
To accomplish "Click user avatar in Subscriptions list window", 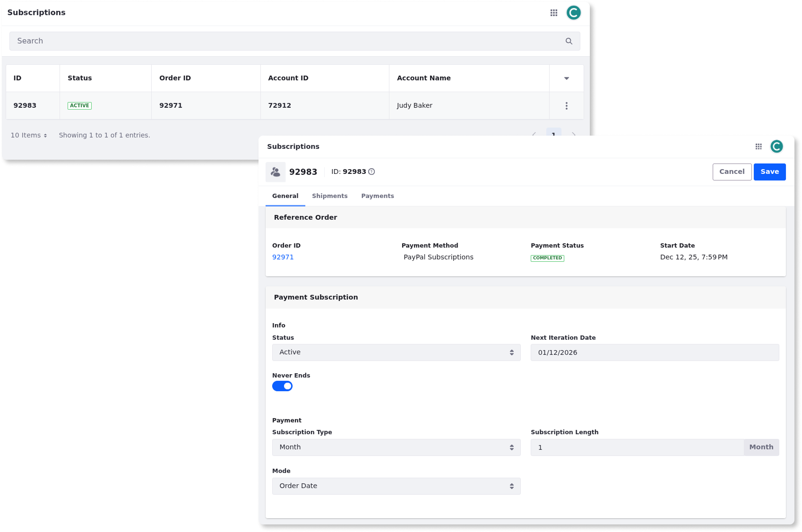I will point(574,13).
